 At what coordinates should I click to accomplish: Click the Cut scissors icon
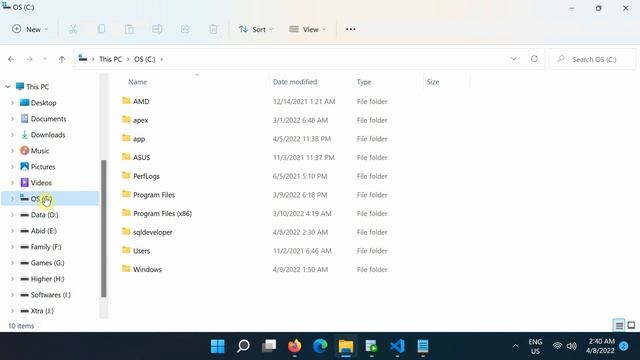(73, 29)
